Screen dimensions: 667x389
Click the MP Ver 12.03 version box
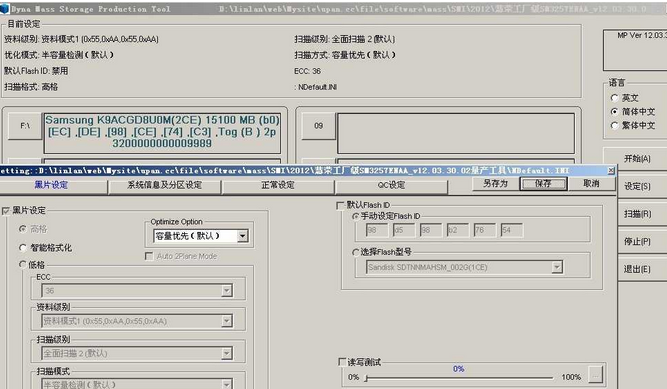(636, 50)
